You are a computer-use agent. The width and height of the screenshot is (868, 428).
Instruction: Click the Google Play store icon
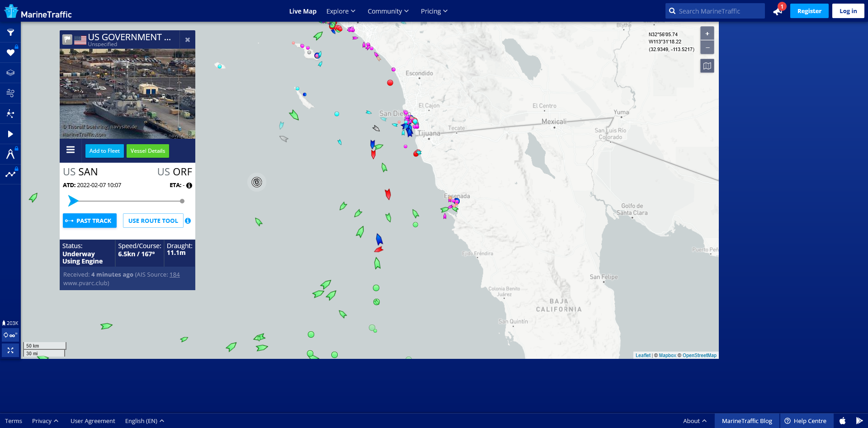tap(859, 421)
